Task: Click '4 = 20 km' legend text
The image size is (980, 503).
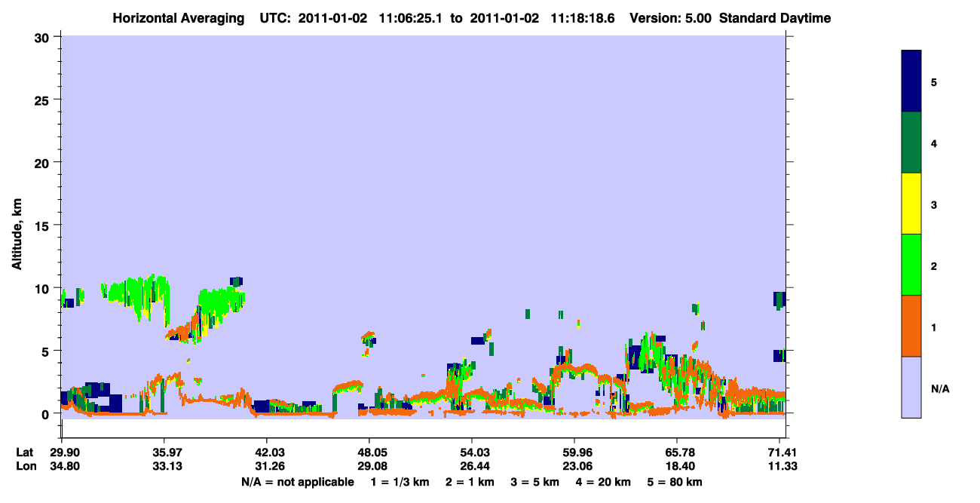Action: coord(603,482)
